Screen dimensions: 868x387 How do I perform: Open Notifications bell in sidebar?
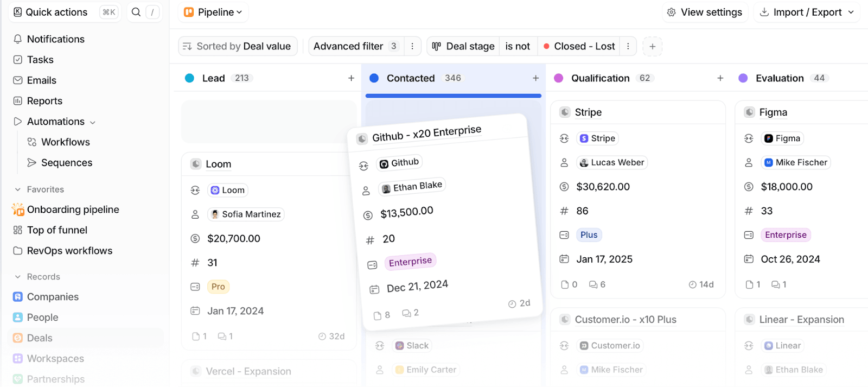pos(18,39)
